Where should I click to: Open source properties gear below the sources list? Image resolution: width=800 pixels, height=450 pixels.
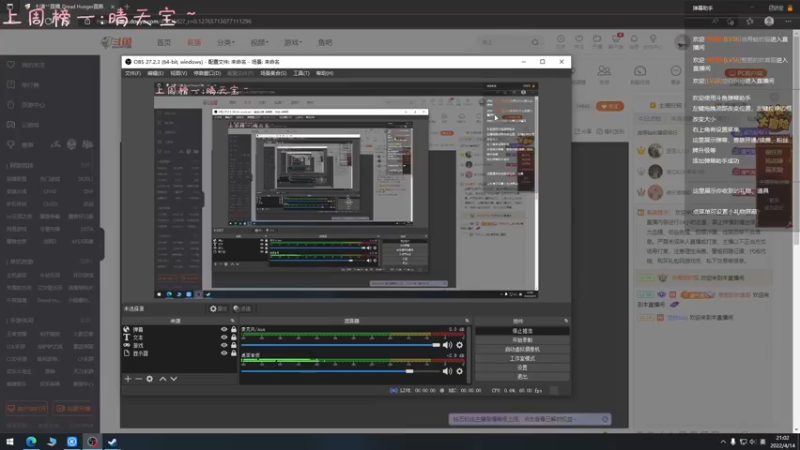coord(149,379)
